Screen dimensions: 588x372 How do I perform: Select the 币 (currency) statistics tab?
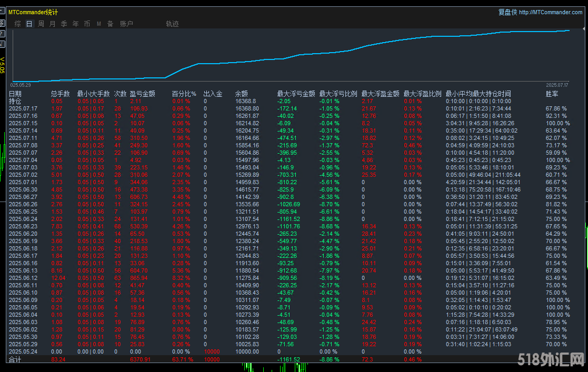coord(87,24)
